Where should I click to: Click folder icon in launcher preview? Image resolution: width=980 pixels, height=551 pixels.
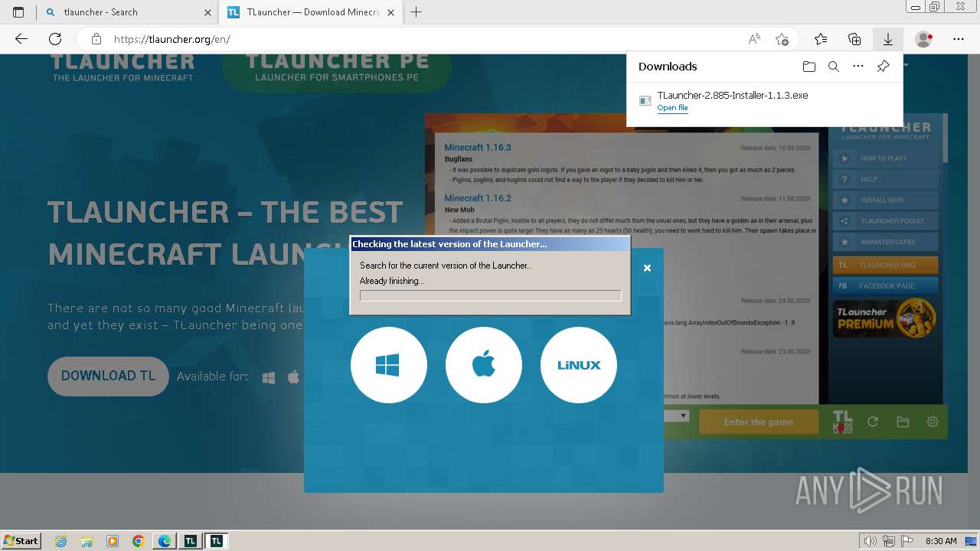click(903, 422)
